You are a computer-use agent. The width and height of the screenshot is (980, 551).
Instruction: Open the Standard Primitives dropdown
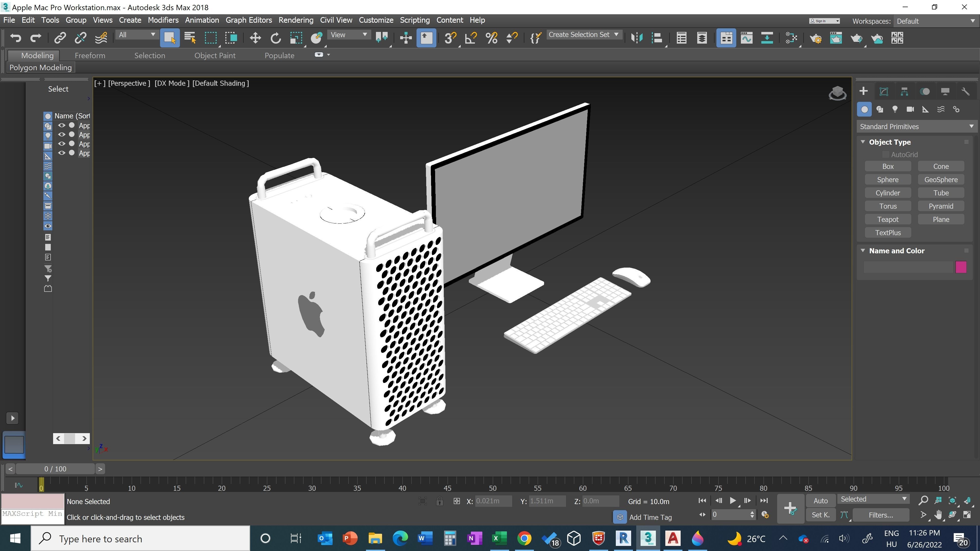[x=916, y=127]
